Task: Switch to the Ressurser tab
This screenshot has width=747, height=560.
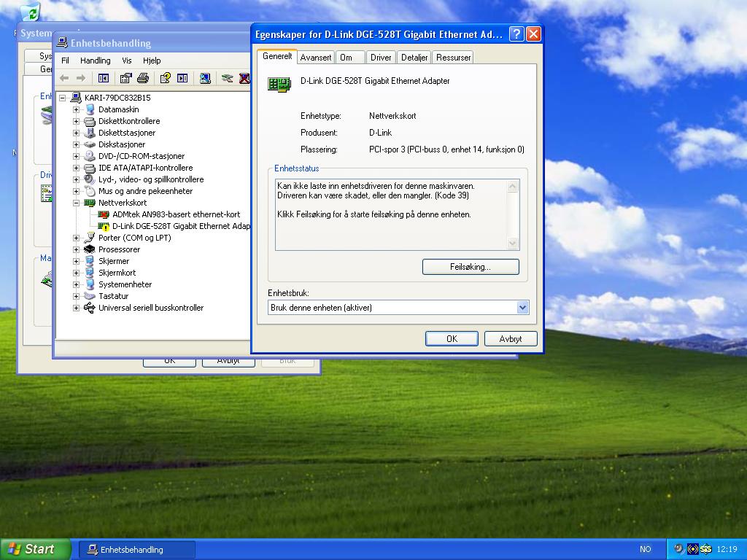Action: [x=453, y=57]
